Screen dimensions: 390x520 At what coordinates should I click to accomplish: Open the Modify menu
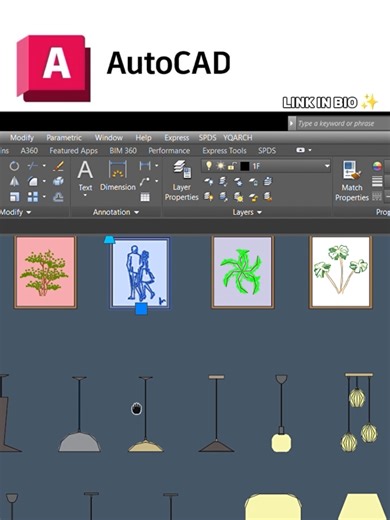(x=22, y=138)
